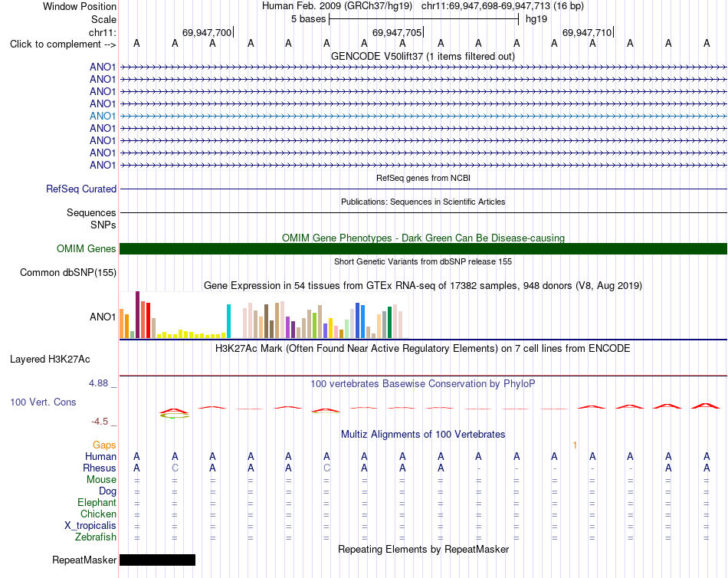Click the Common dbSNP(155) track label
728x578 pixels.
pyautogui.click(x=67, y=272)
